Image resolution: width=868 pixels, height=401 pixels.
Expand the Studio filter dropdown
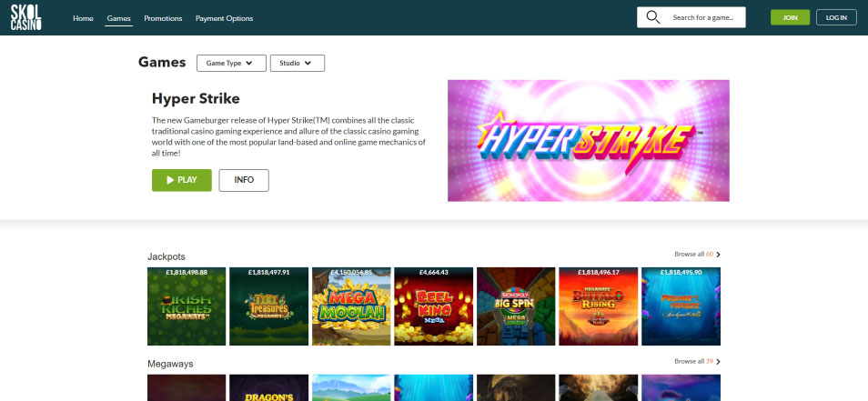[298, 63]
